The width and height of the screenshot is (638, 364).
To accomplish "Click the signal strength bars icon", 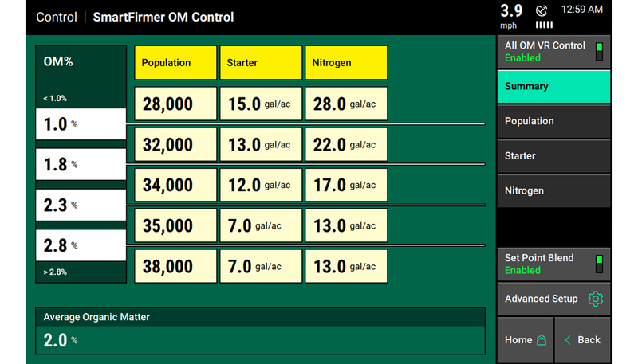I will tap(544, 25).
